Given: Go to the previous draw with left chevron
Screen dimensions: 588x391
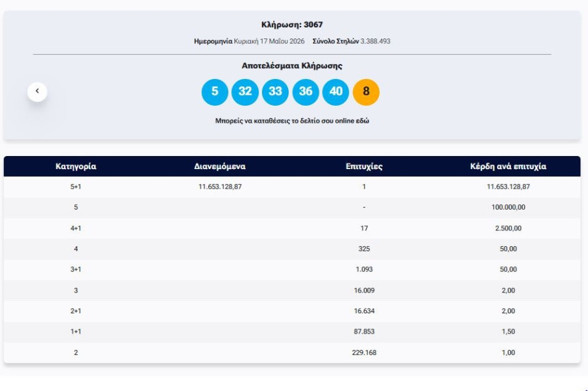Looking at the screenshot, I should 37,91.
